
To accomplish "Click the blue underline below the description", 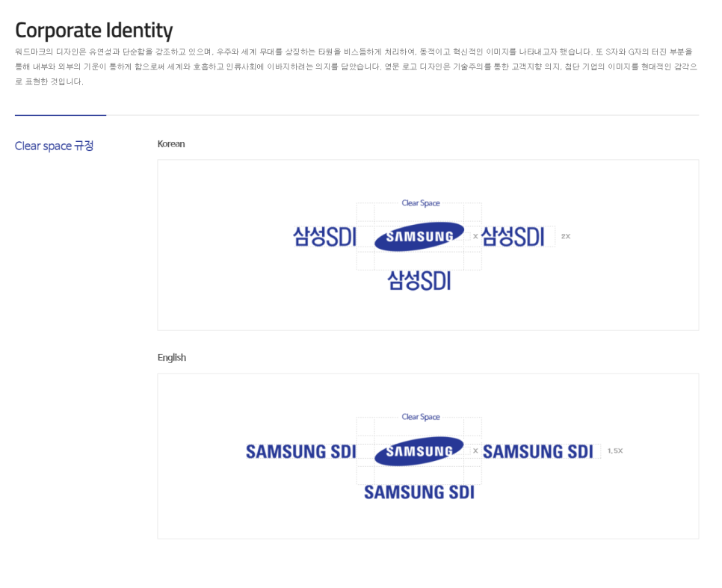I will point(61,115).
